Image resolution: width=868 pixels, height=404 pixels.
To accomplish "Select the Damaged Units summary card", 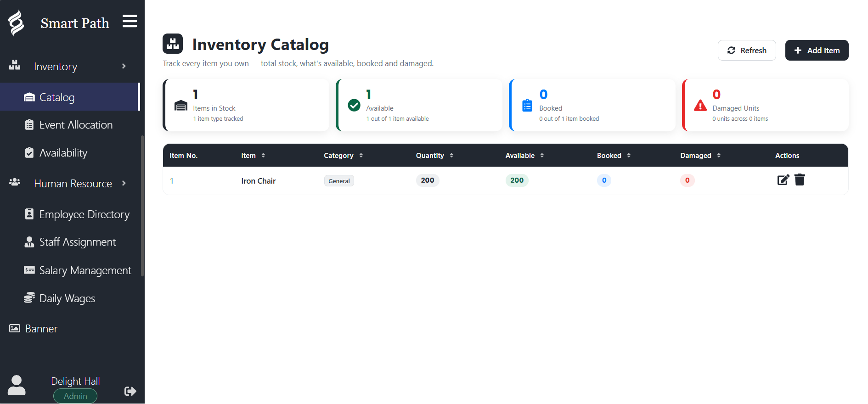I will [x=766, y=105].
